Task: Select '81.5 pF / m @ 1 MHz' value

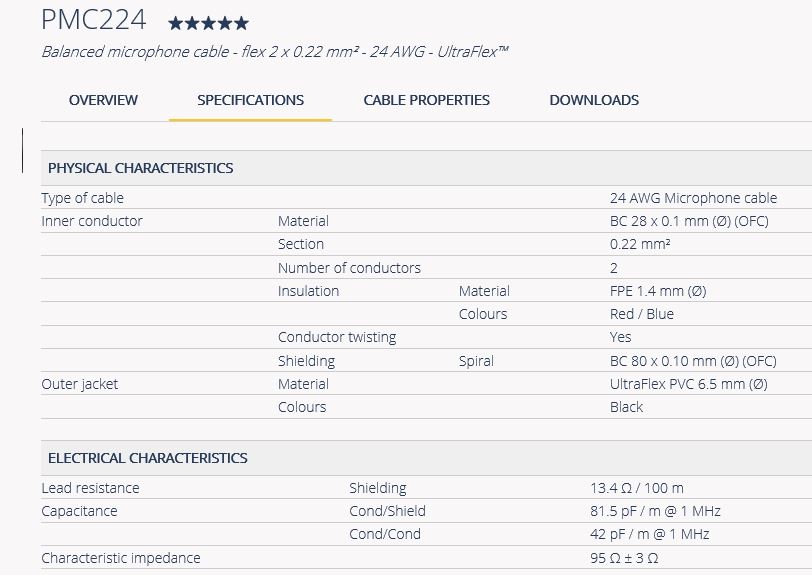Action: [655, 511]
